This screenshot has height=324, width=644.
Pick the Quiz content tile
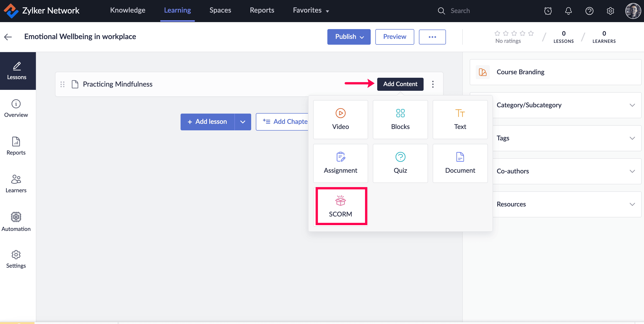click(400, 163)
